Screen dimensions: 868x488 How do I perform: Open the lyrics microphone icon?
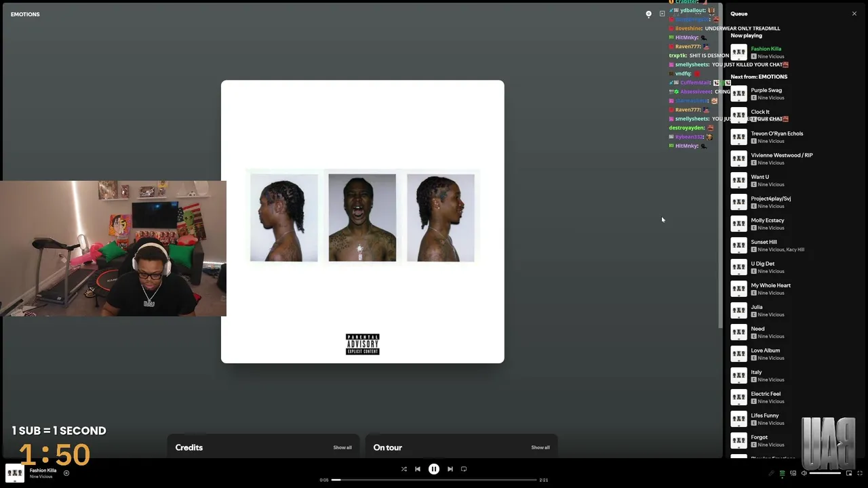[x=771, y=473]
